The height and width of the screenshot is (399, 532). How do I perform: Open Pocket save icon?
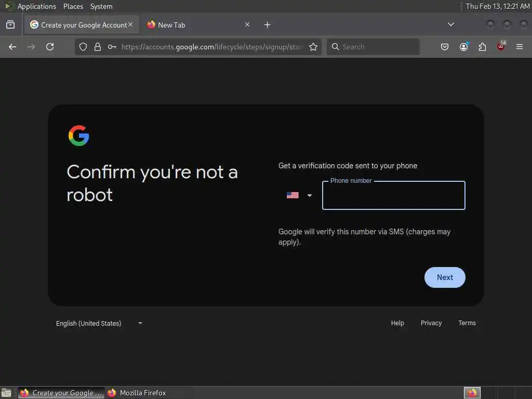(x=445, y=47)
